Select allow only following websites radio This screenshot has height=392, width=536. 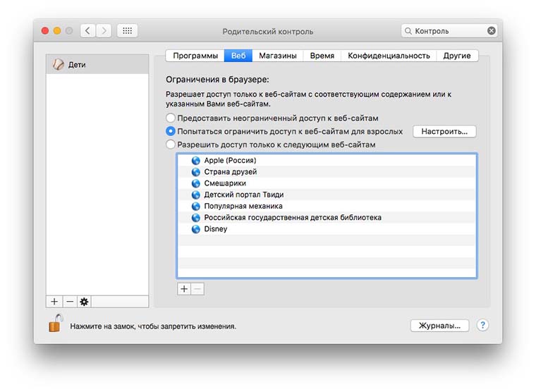pyautogui.click(x=171, y=145)
